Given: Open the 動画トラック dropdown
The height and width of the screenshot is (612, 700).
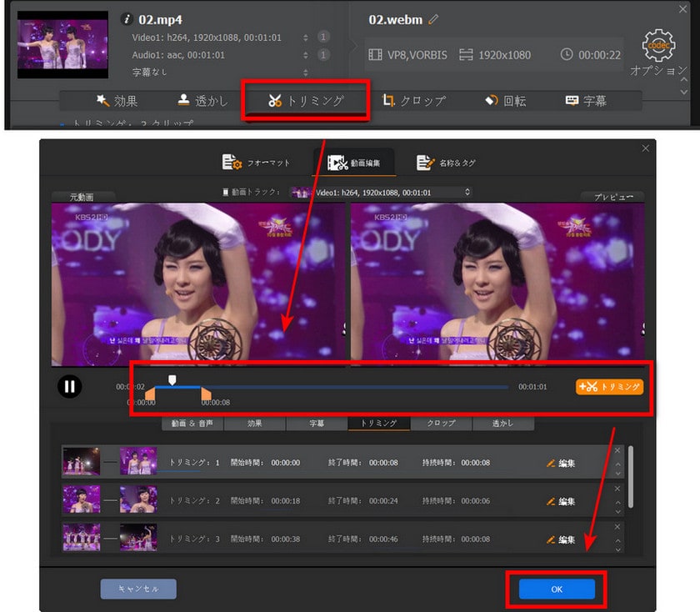Looking at the screenshot, I should 382,193.
